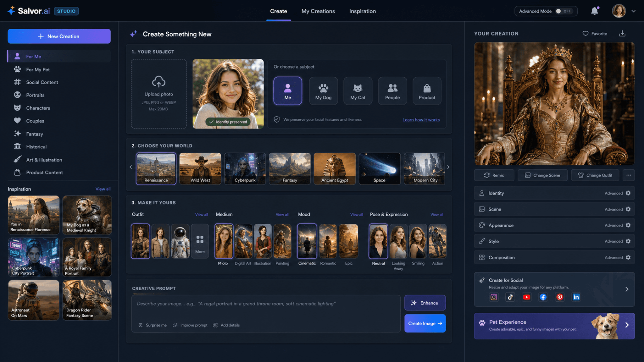Choose the Ancient Egypt world thumbnail

[x=335, y=169]
